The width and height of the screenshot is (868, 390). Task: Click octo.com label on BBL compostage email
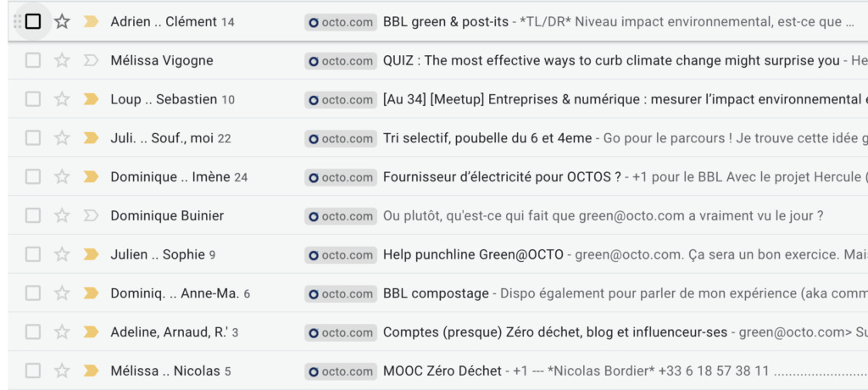click(x=341, y=293)
